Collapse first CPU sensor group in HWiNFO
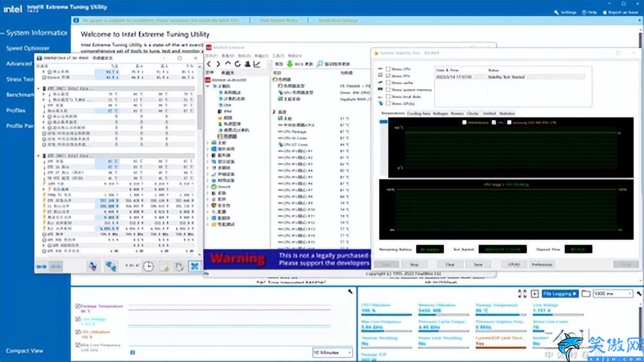Screen dimensions: 644x362 [39, 88]
